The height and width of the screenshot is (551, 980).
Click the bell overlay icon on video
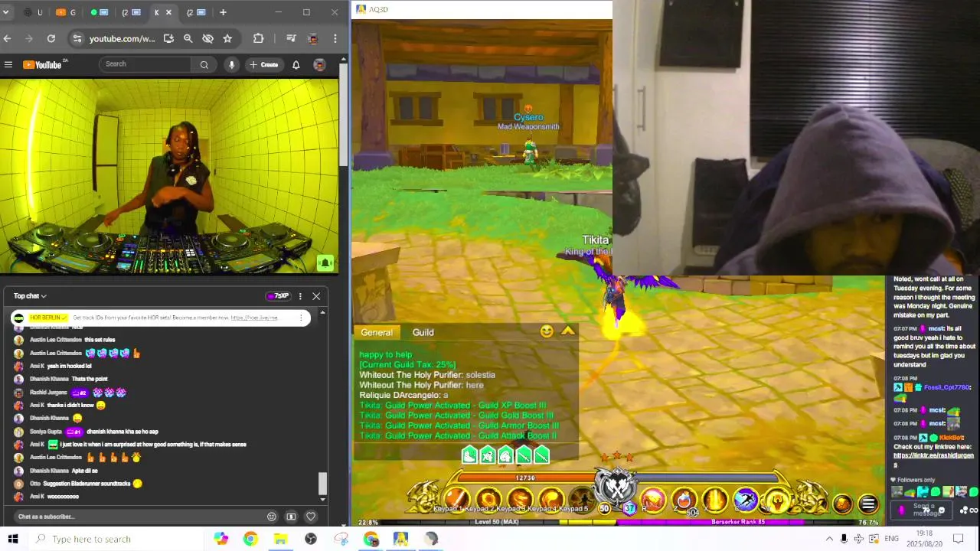325,263
